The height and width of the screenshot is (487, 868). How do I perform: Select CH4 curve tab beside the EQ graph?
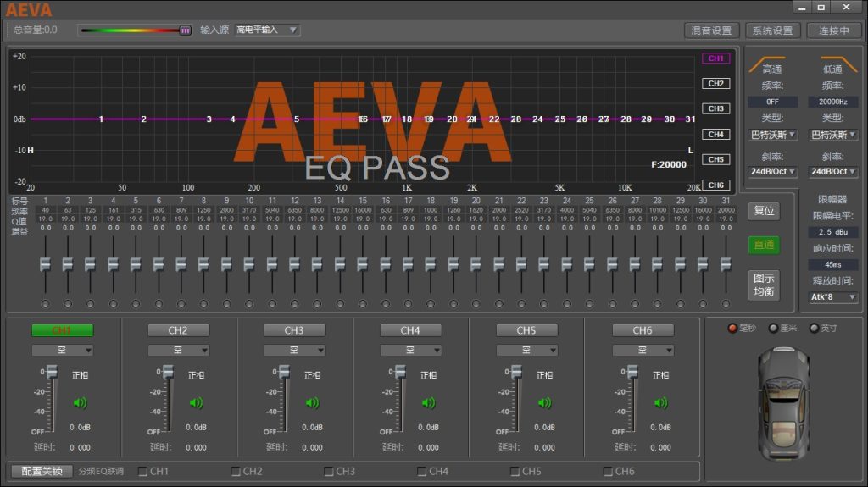[715, 134]
